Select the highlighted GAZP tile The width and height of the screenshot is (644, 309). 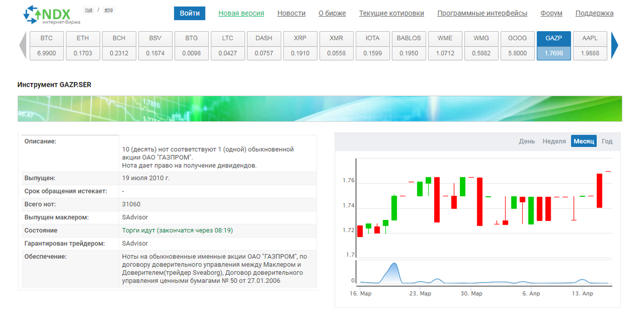point(553,46)
